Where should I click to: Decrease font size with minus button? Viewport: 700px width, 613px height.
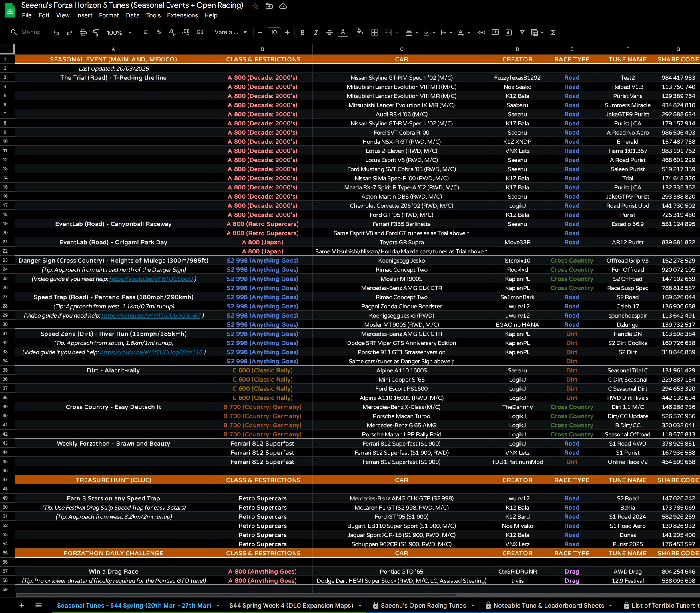pyautogui.click(x=260, y=33)
